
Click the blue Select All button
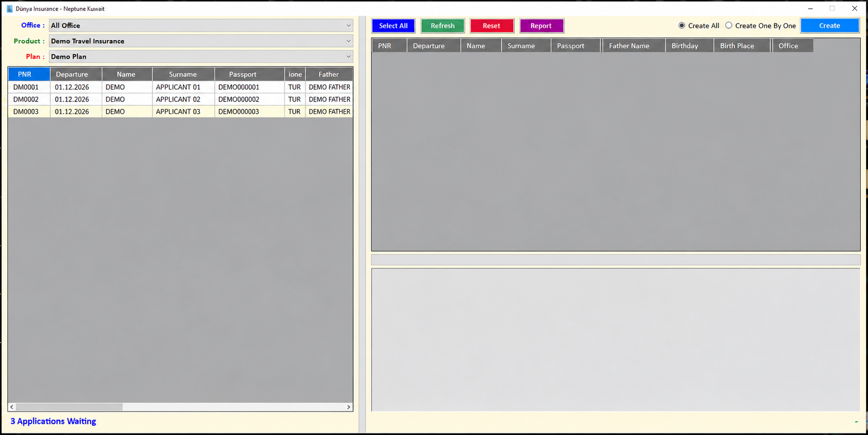click(x=393, y=26)
